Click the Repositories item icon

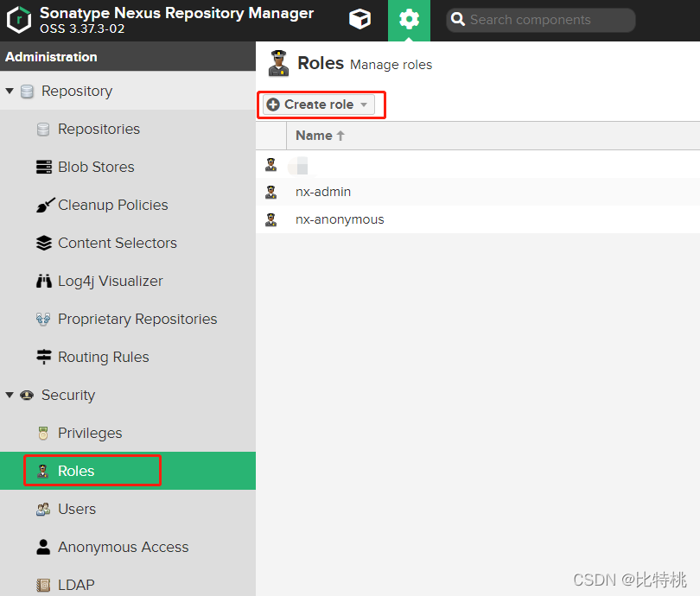click(x=43, y=130)
